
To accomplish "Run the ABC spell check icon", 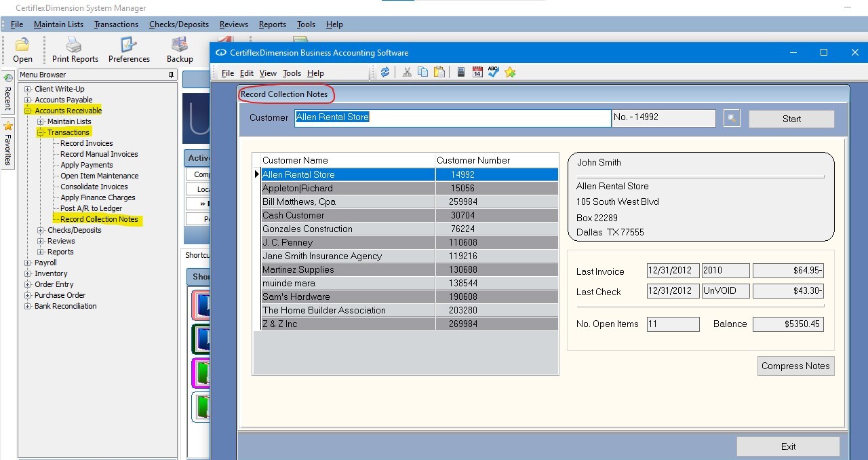I will (494, 73).
